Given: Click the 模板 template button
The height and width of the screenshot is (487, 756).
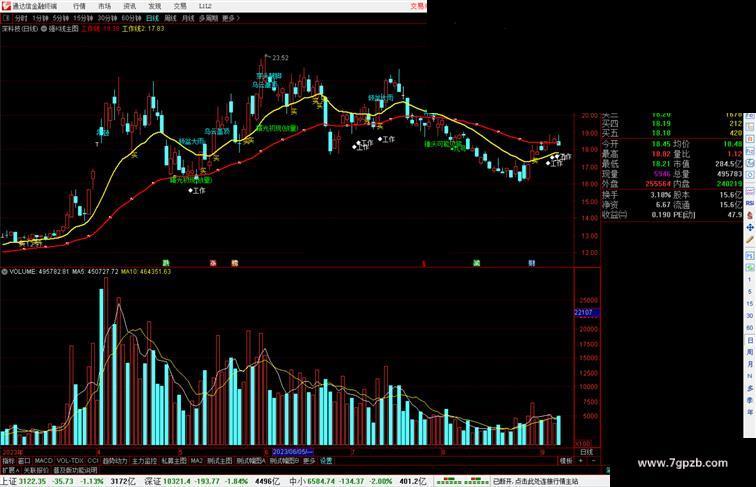Looking at the screenshot, I should pyautogui.click(x=566, y=461).
